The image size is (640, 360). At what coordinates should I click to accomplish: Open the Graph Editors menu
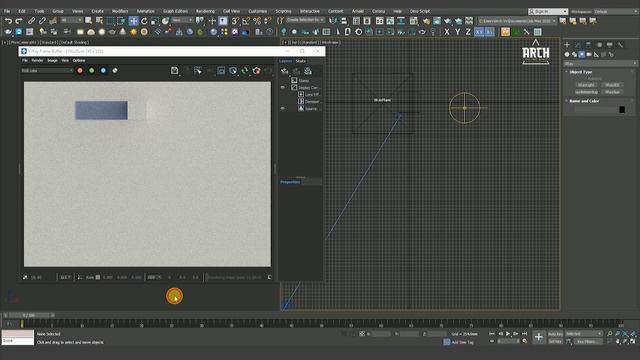175,11
